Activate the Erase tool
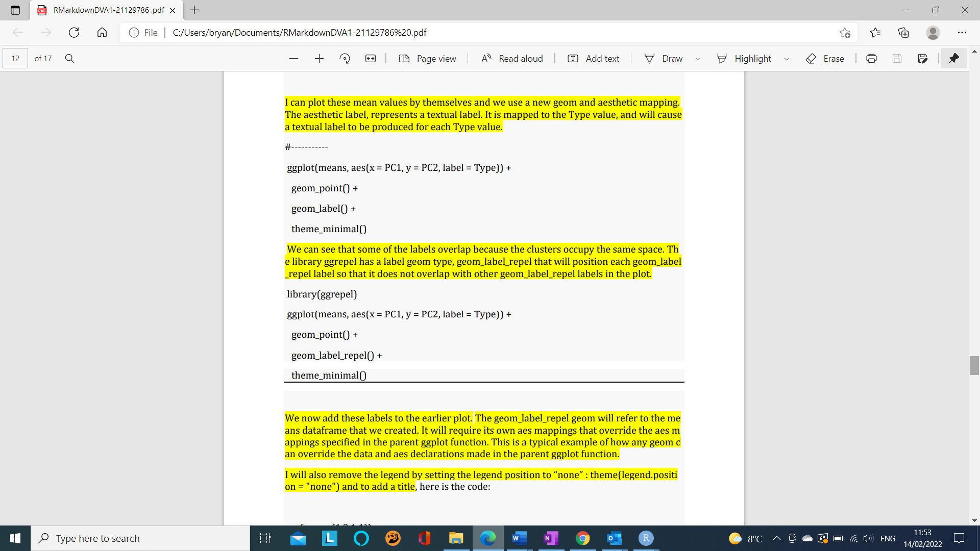This screenshot has width=980, height=551. [x=825, y=58]
